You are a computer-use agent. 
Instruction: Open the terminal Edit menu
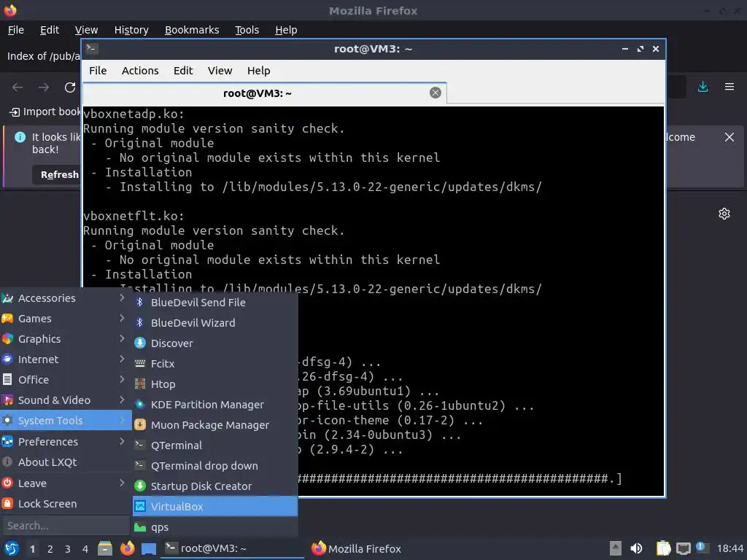coord(183,71)
